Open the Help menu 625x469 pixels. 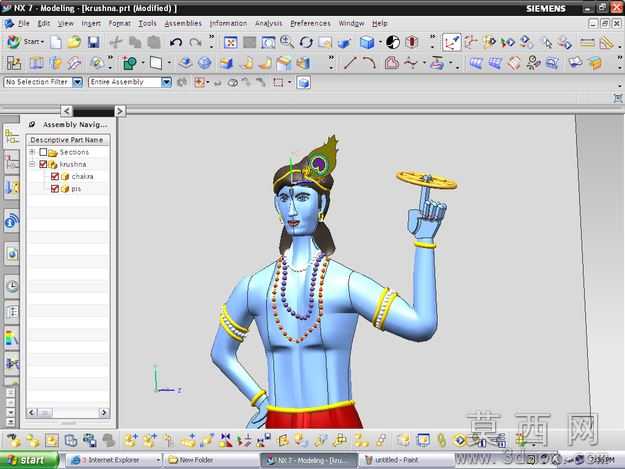point(379,24)
